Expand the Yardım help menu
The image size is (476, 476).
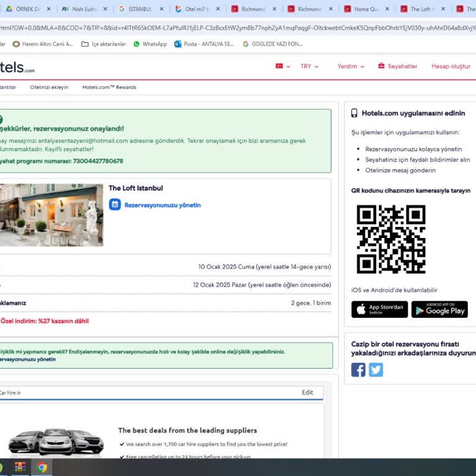coord(351,66)
